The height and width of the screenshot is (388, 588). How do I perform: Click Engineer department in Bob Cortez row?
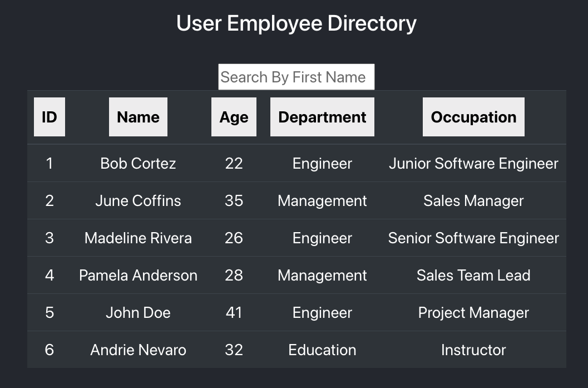[x=322, y=164]
